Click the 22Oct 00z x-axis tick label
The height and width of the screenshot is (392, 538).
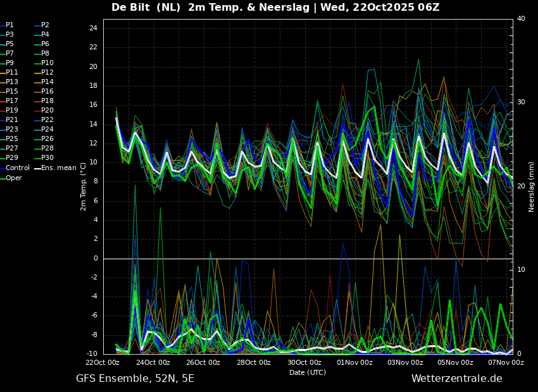pyautogui.click(x=103, y=363)
